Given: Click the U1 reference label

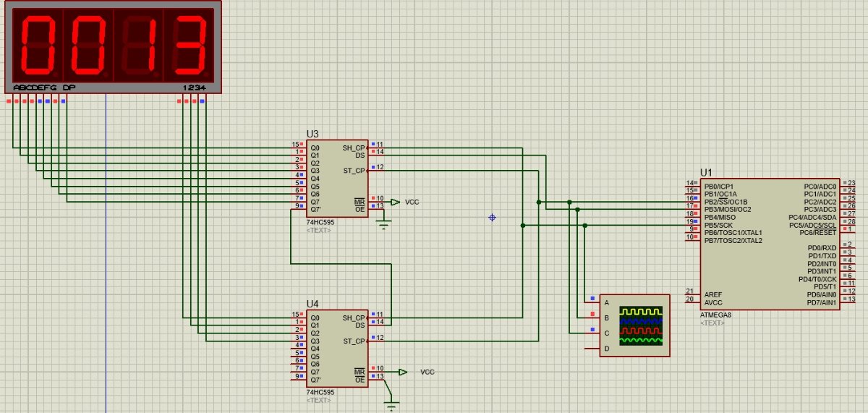Looking at the screenshot, I should (706, 172).
